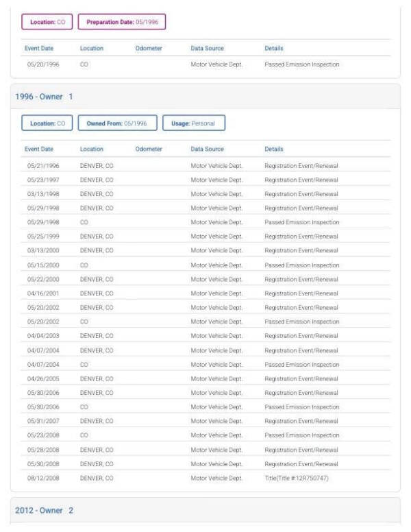This screenshot has height=532, width=411.
Task: Click the purple Location: CO badge
Action: point(47,22)
